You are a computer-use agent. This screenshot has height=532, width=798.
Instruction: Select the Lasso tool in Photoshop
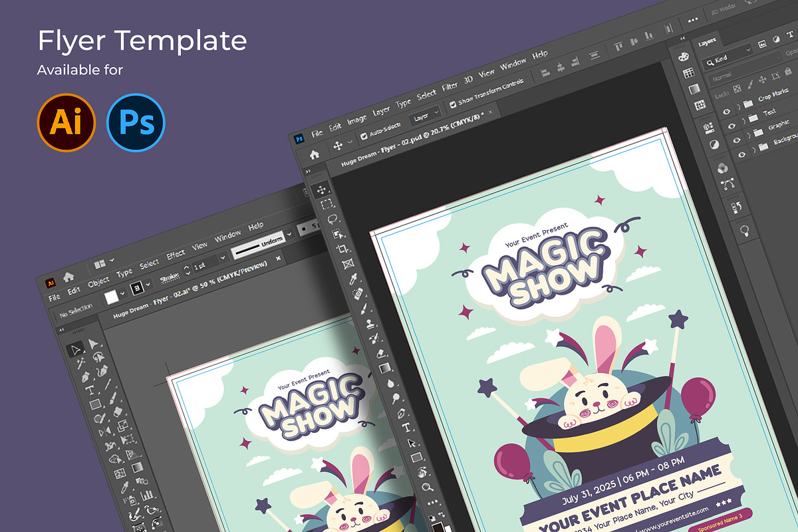click(x=332, y=219)
